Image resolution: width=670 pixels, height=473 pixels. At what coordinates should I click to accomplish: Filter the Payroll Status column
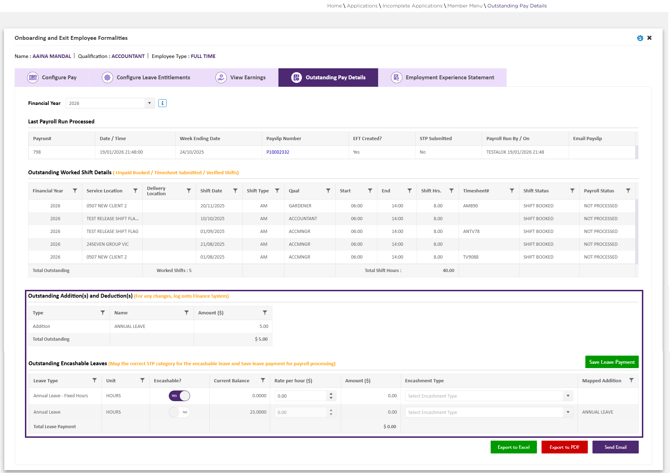(628, 191)
